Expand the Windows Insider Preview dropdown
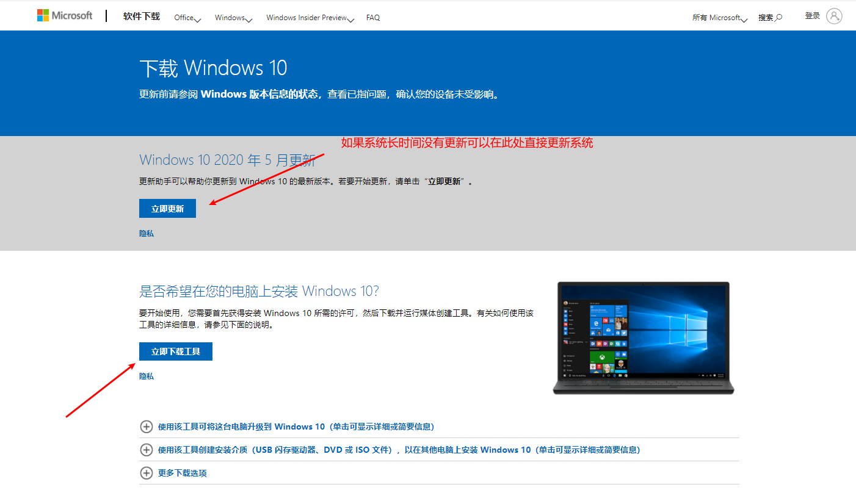 (x=310, y=18)
